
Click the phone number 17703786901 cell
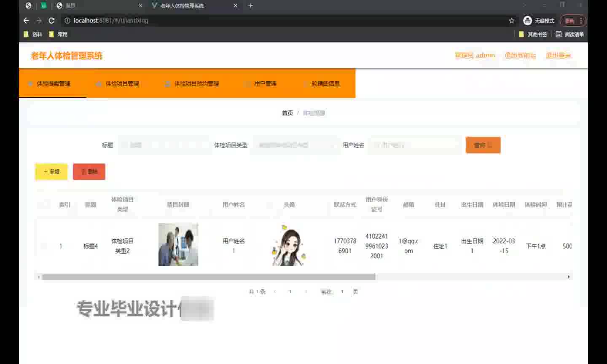(x=345, y=246)
